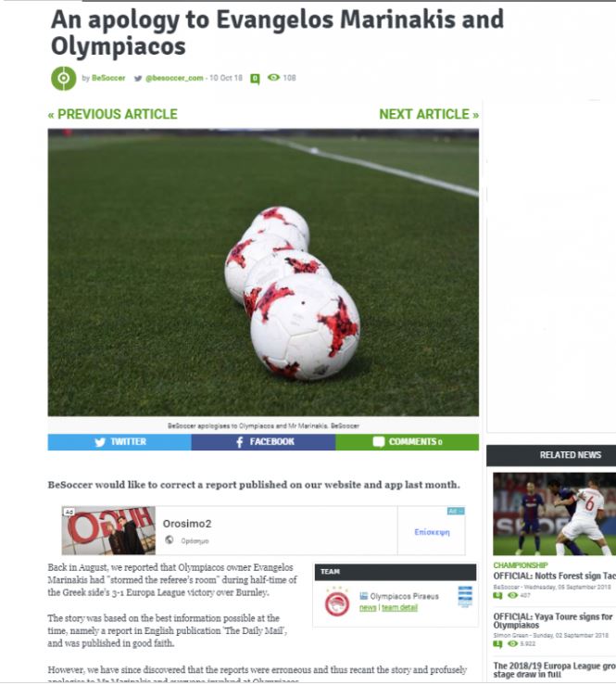
Task: Click the ad info icon on Orosimo2 banner
Action: pos(456,511)
